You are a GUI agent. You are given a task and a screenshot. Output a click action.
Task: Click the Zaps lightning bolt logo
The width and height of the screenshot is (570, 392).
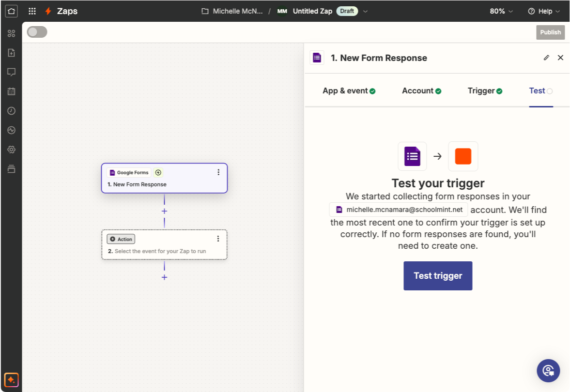click(48, 11)
